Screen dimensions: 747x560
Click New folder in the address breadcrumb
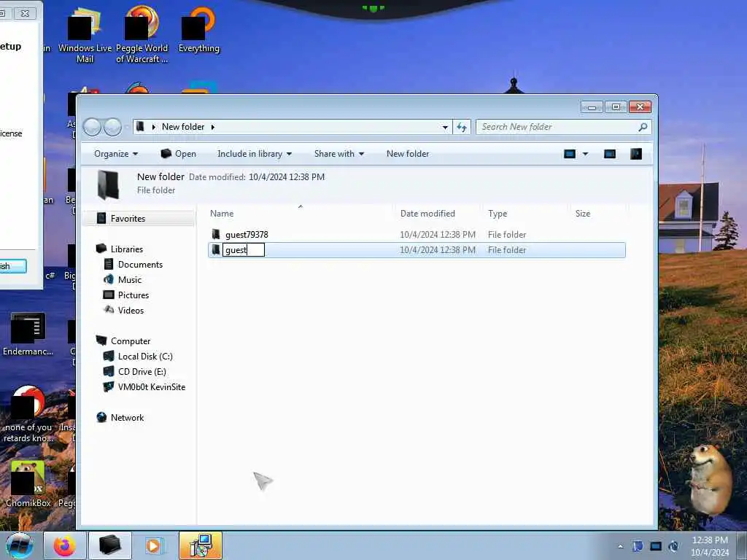[183, 127]
